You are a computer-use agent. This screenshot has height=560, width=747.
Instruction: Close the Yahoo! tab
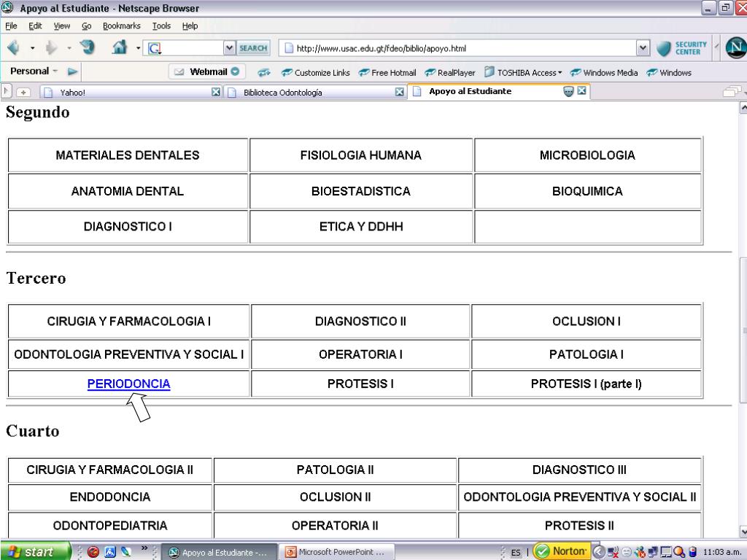[216, 92]
